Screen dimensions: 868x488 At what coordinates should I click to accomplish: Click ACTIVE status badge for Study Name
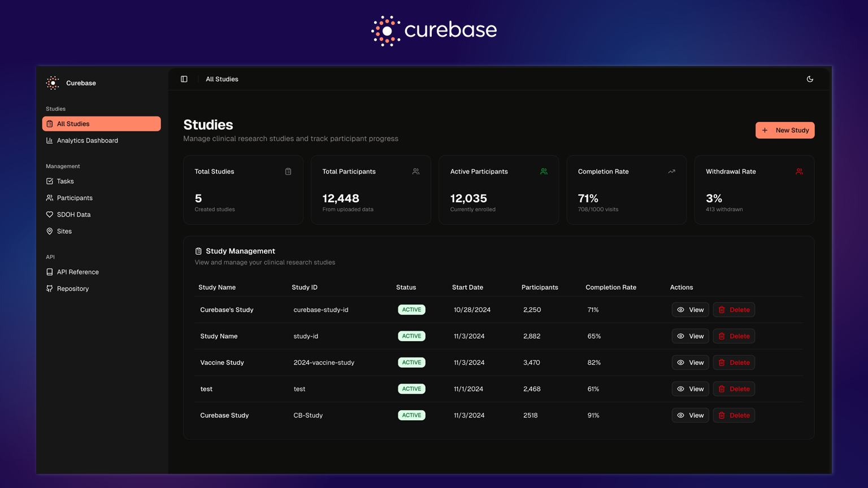(411, 336)
